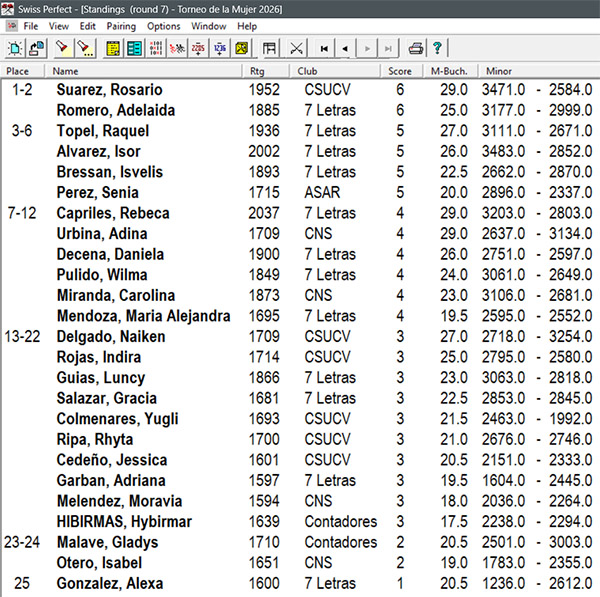Click the printer icon

tap(415, 48)
